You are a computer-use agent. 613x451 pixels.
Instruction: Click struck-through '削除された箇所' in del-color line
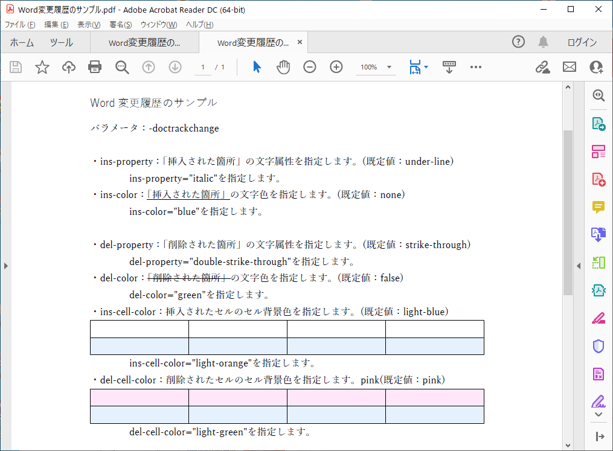coord(188,278)
